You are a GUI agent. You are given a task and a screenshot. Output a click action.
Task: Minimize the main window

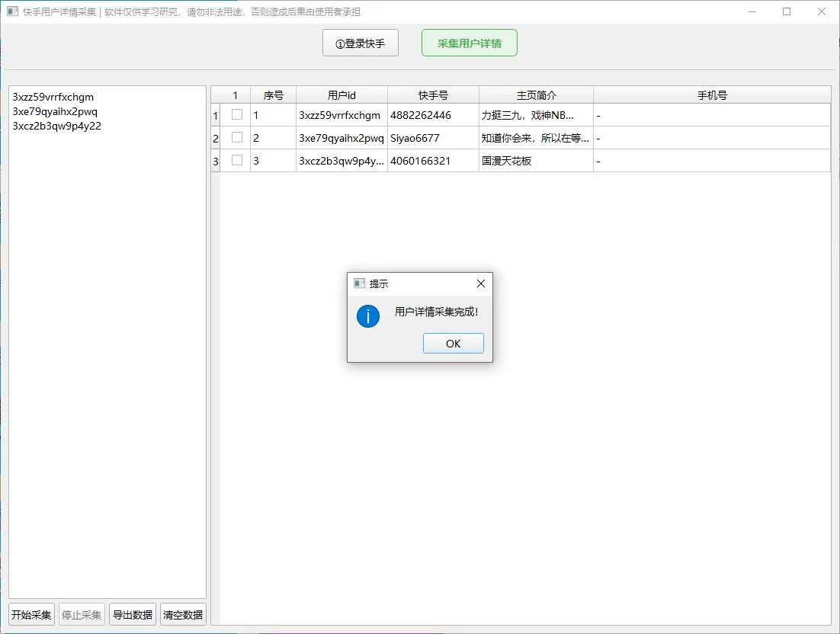tap(752, 11)
